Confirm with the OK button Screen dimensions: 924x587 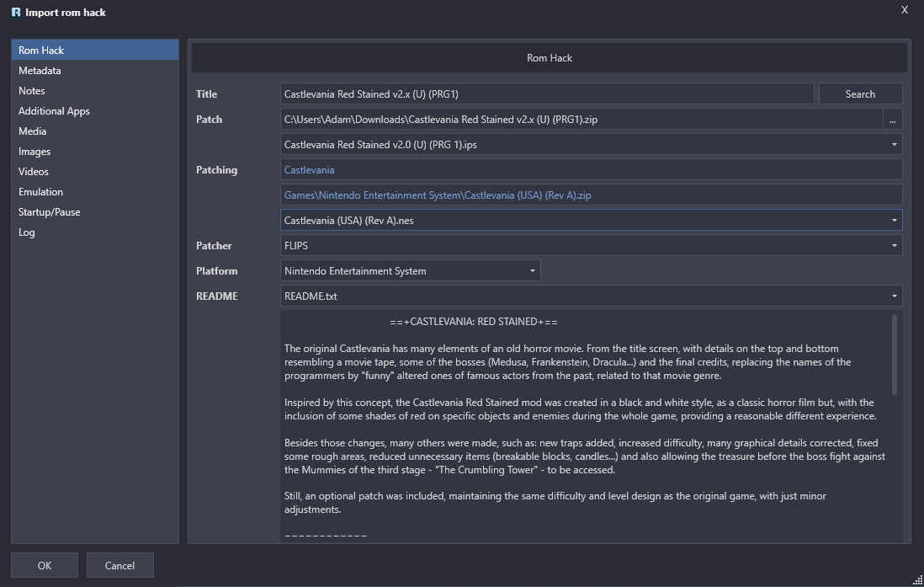45,565
